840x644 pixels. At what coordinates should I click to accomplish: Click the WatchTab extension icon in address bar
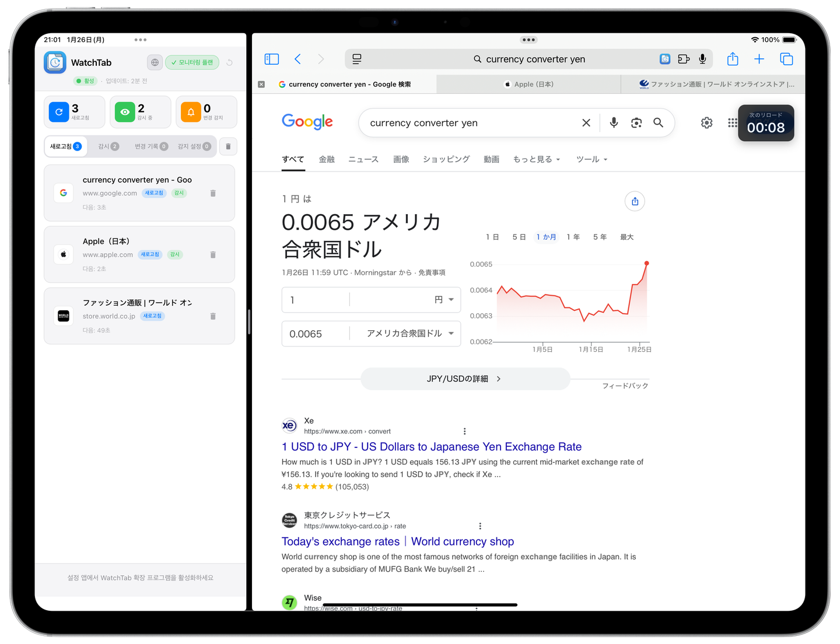coord(665,59)
